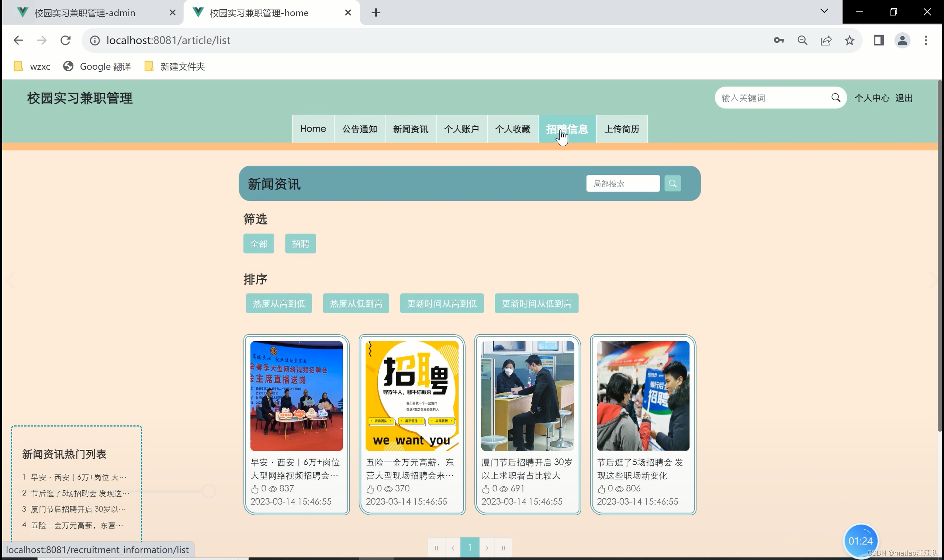Click the 局部搜索 input field
The image size is (944, 560).
click(623, 183)
